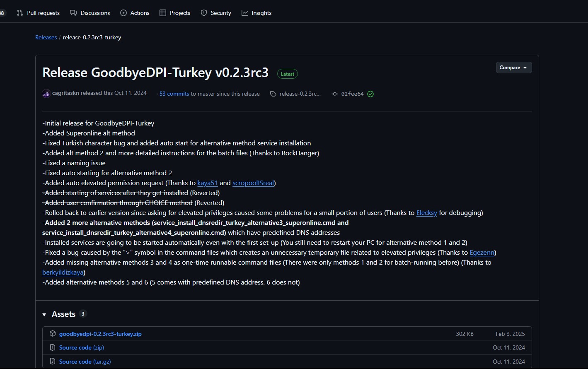Click the 'Initial release for GoodbyeDPI-Turkey' line

point(98,123)
